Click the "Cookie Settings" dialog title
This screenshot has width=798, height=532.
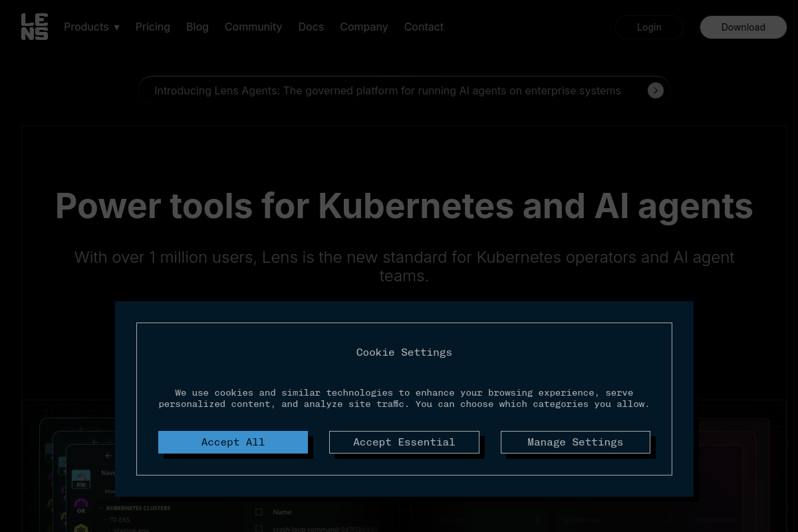click(x=404, y=352)
